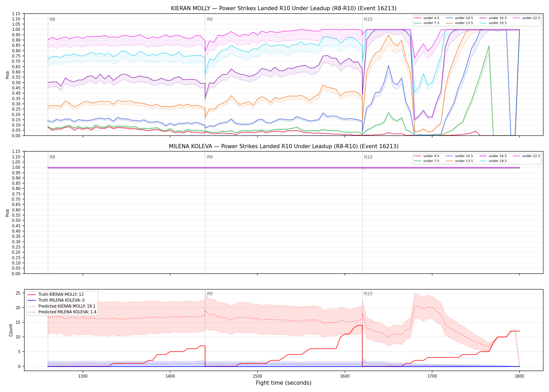Click the R10 marker in Kieran Molly chart
The image size is (549, 392).
point(368,19)
